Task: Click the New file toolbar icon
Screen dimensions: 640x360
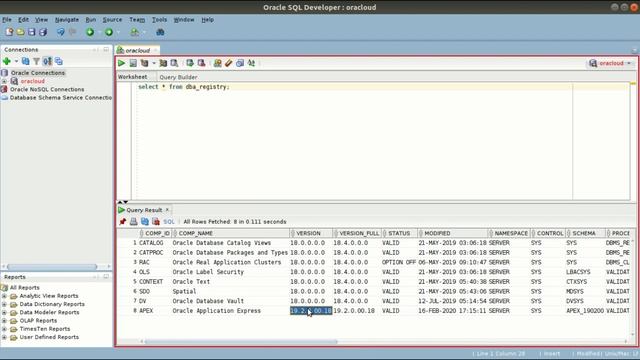Action: point(9,32)
